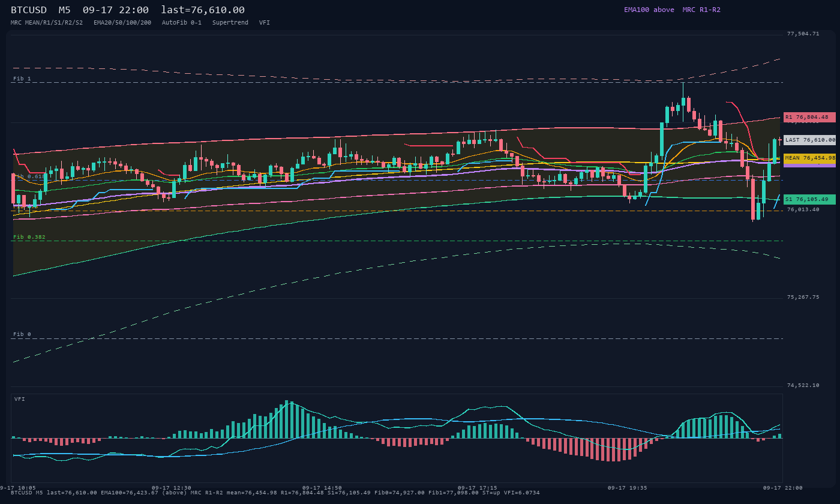The height and width of the screenshot is (504, 840).
Task: Click the Fib 1 level label
Action: click(22, 79)
